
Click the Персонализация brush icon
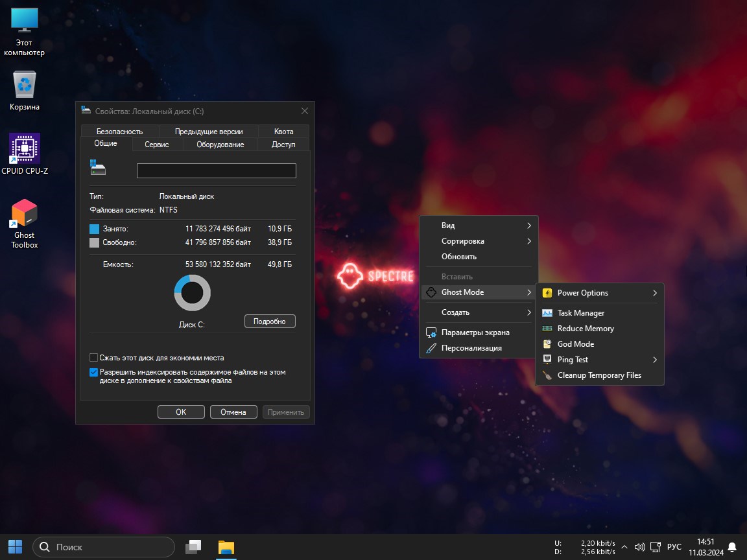tap(431, 348)
